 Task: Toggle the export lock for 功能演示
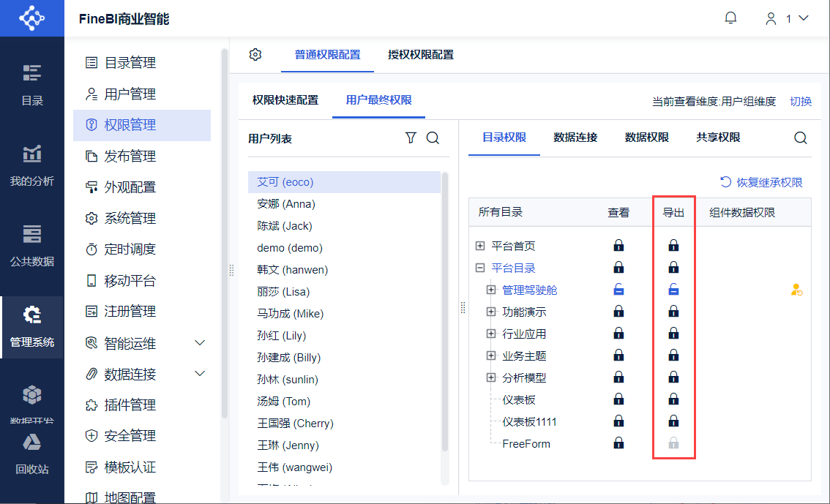[673, 312]
